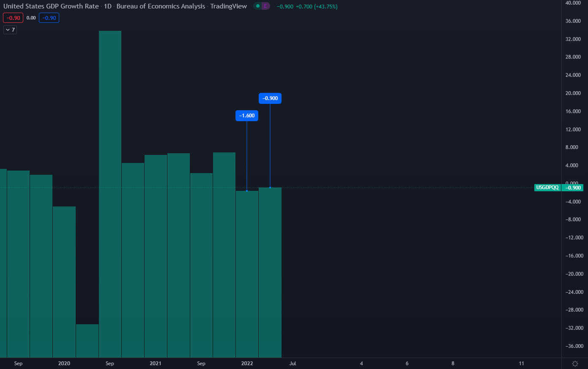Click the Jul label on time axis

[293, 364]
